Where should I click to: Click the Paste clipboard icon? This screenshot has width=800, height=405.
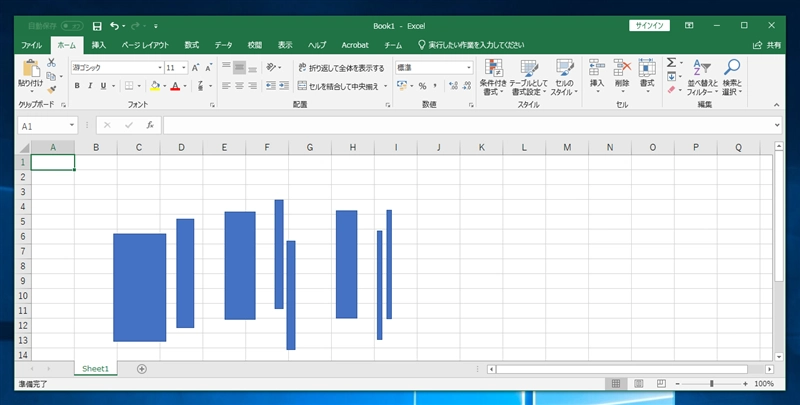pos(31,68)
